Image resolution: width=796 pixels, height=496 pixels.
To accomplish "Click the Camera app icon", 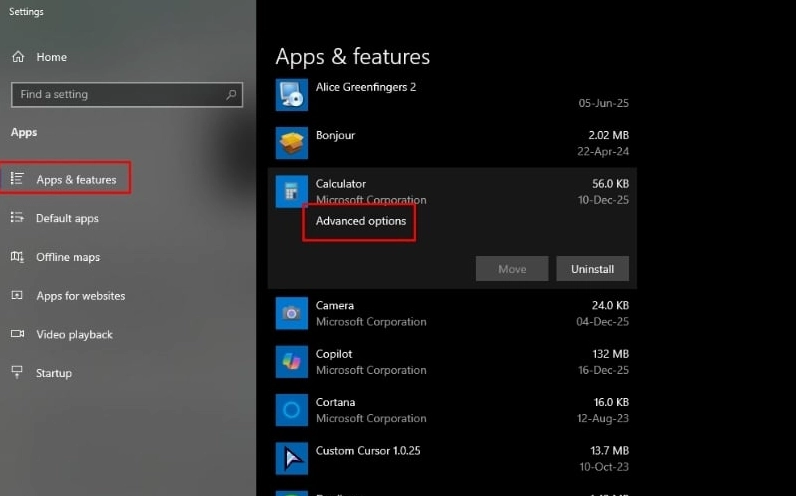I will pyautogui.click(x=291, y=313).
